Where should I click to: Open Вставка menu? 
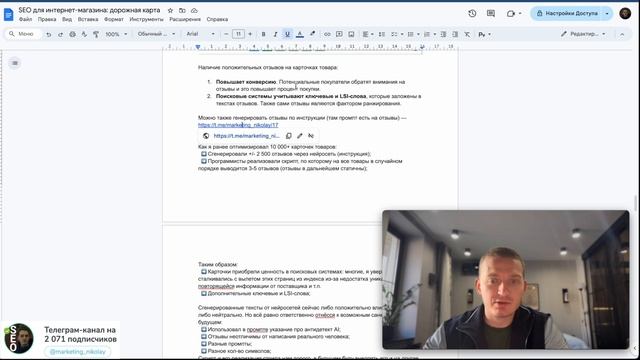[x=88, y=19]
